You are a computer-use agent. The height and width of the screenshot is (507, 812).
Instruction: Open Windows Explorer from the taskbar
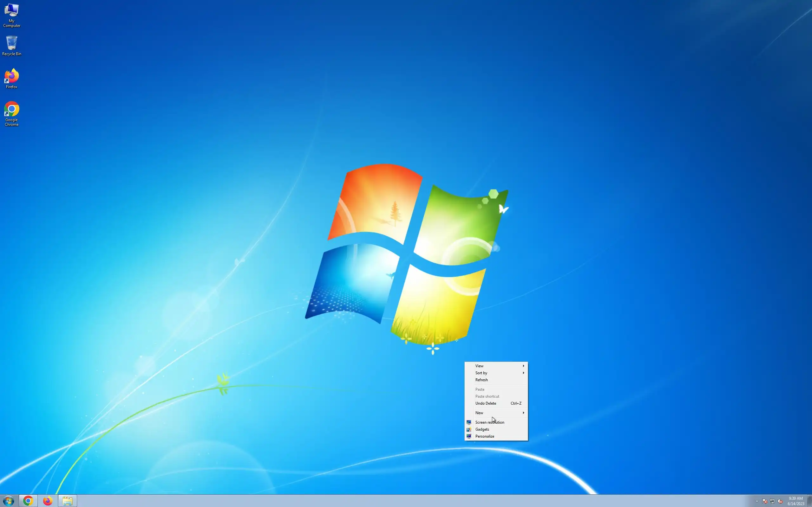(68, 501)
